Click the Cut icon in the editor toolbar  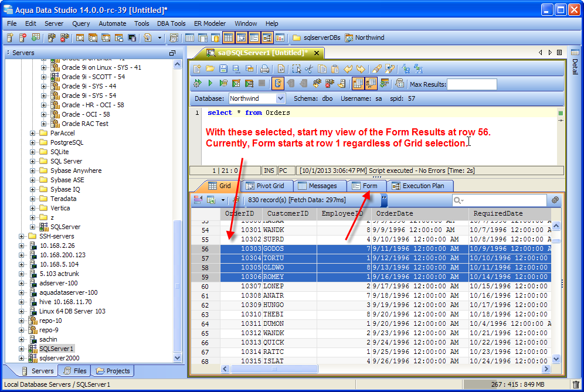point(309,69)
